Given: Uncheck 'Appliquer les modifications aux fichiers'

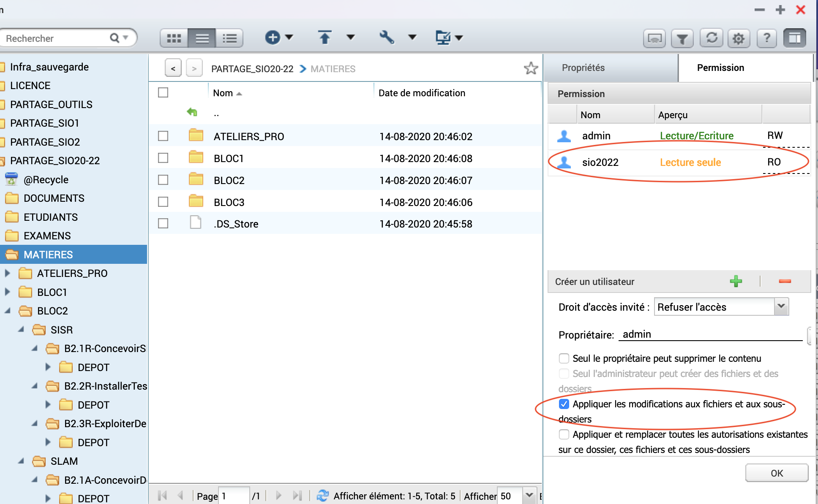Looking at the screenshot, I should (564, 404).
